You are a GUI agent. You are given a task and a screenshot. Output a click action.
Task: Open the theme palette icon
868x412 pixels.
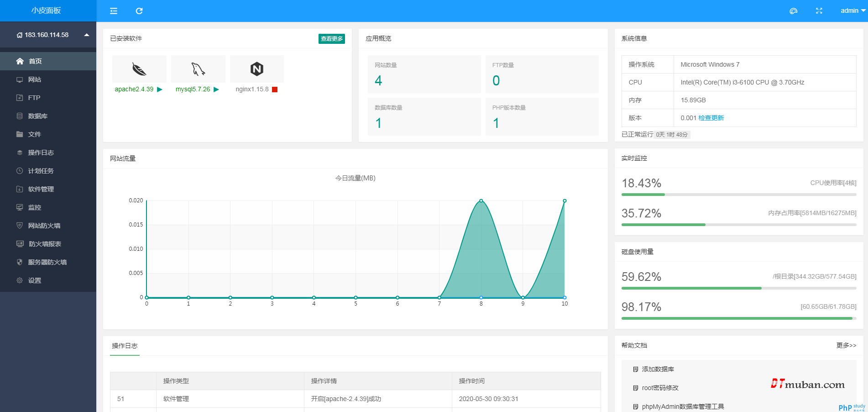point(793,11)
